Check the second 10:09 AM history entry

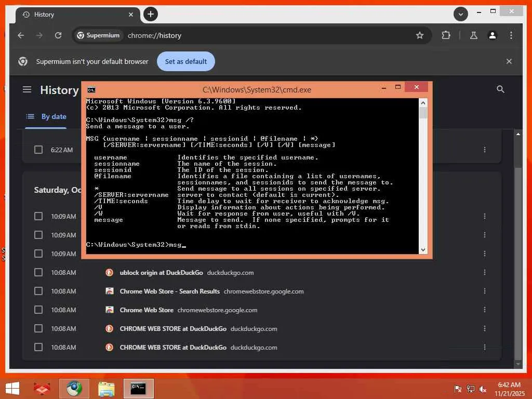[38, 235]
